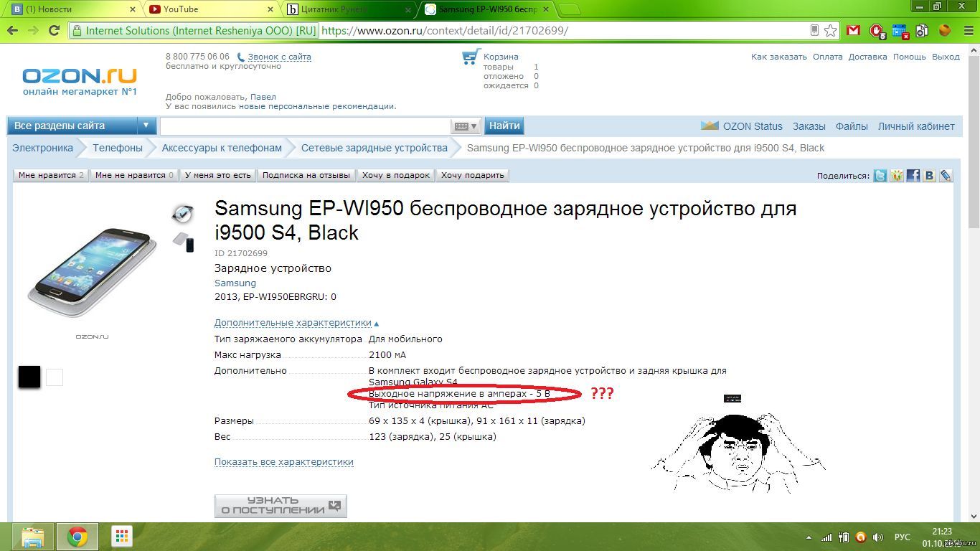Open the Adblock stop-hand extension icon
The image size is (980, 551).
click(877, 30)
